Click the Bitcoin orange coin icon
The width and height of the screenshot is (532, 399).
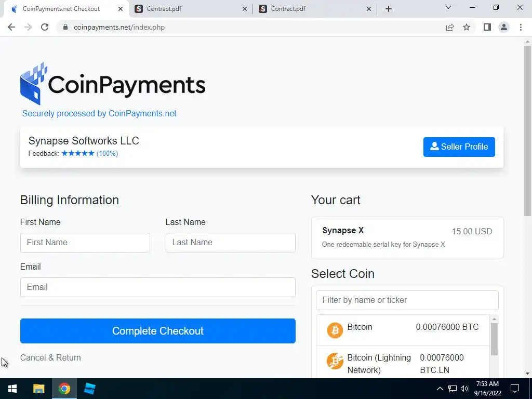click(x=335, y=330)
